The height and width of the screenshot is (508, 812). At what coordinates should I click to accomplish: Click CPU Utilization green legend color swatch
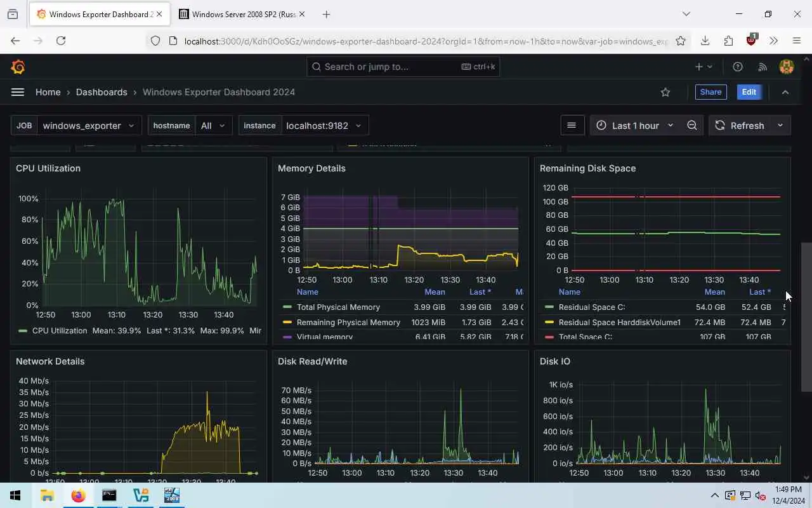tap(23, 331)
